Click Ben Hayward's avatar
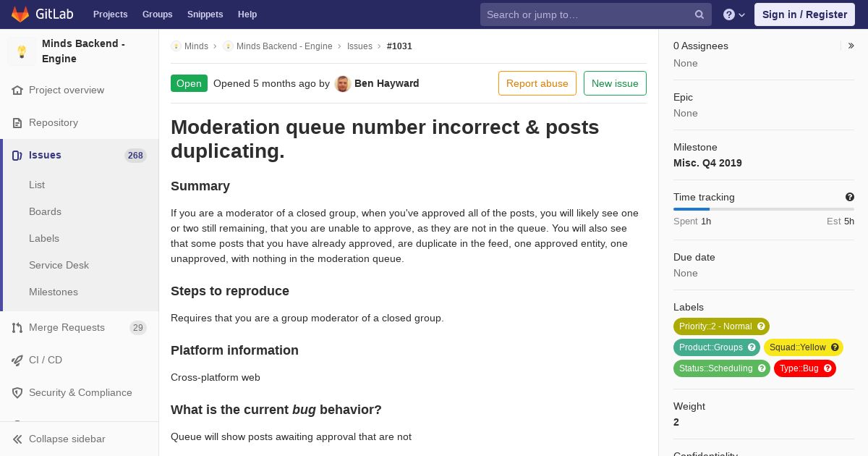The height and width of the screenshot is (456, 868). (x=343, y=83)
